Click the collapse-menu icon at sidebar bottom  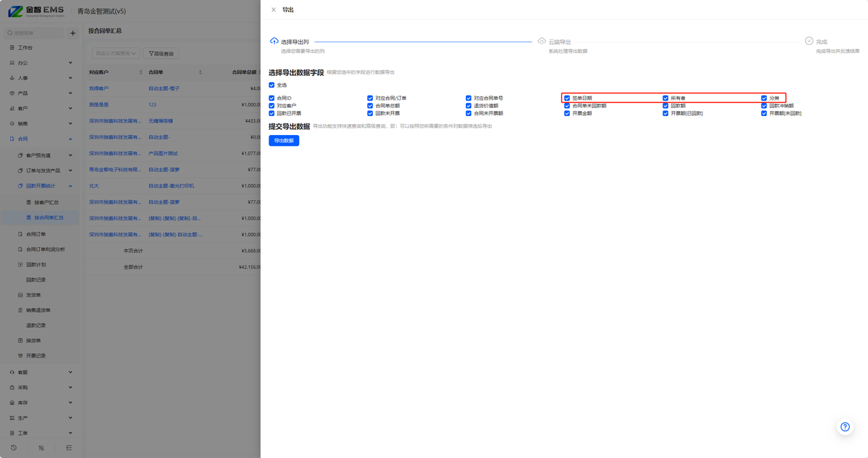tap(69, 448)
